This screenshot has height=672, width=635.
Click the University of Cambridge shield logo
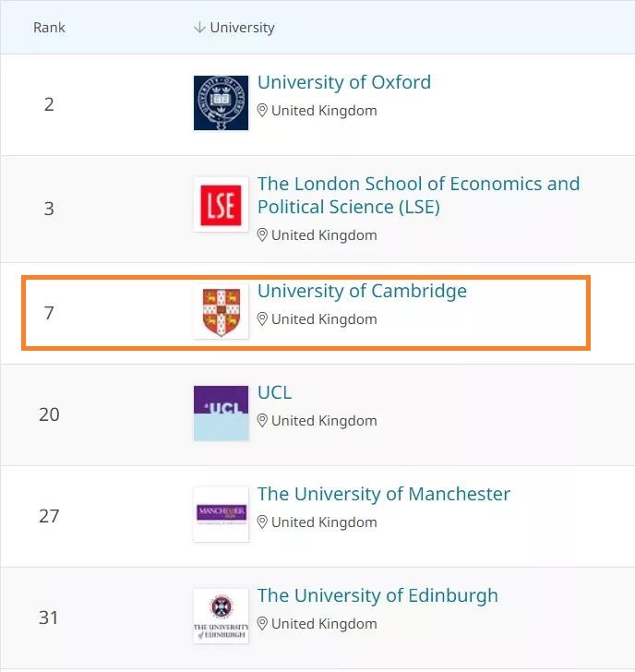pyautogui.click(x=221, y=312)
